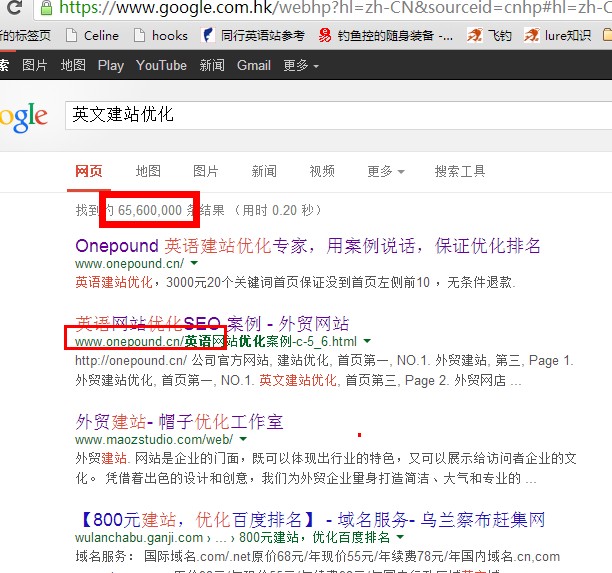Open the 飞钓 bookmark
Screen dimensions: 612x573
pos(489,36)
